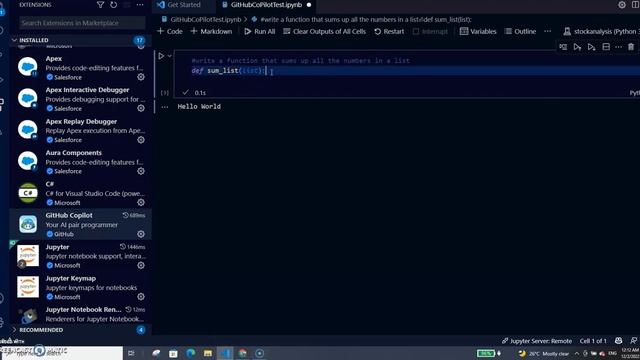Image resolution: width=640 pixels, height=360 pixels.
Task: Open the C# extension entry
Action: pyautogui.click(x=81, y=193)
